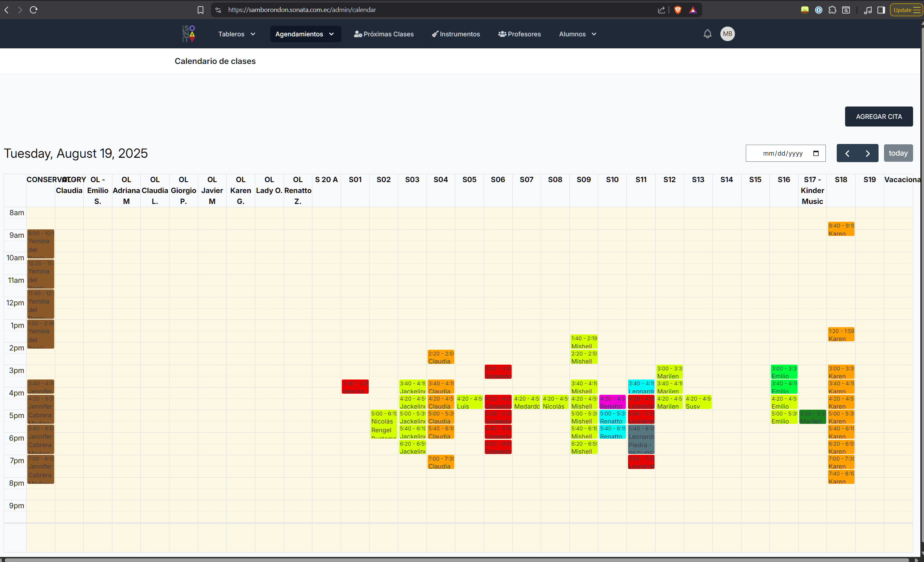The width and height of the screenshot is (924, 562).
Task: Click the notification bell icon
Action: click(707, 34)
